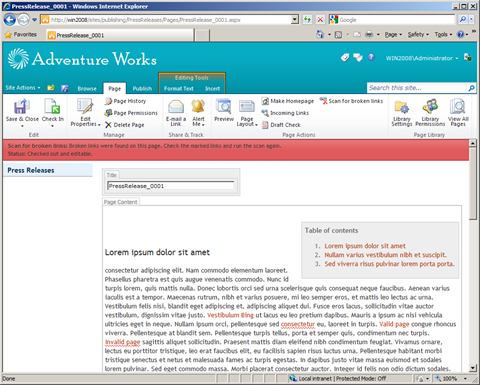480x385 pixels.
Task: Click the Lorem ipsum dolor sit amet contents link
Action: pyautogui.click(x=365, y=246)
